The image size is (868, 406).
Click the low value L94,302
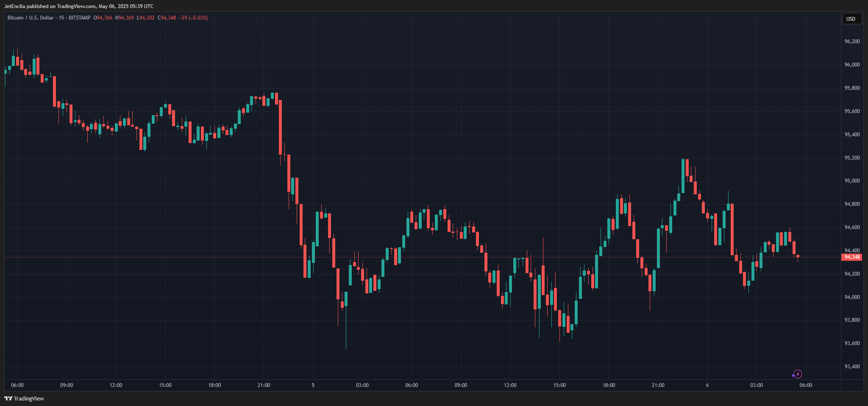coord(146,18)
